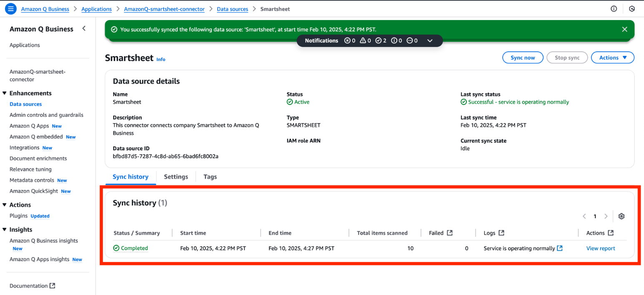The height and width of the screenshot is (295, 644).
Task: Open Applications breadcrumb link
Action: [97, 9]
